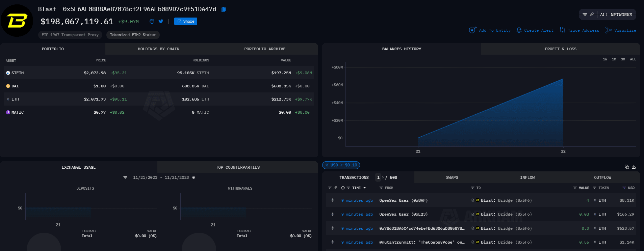644x251 pixels.
Task: Open the PORTFOLIO ARCHIVE tab
Action: (265, 49)
